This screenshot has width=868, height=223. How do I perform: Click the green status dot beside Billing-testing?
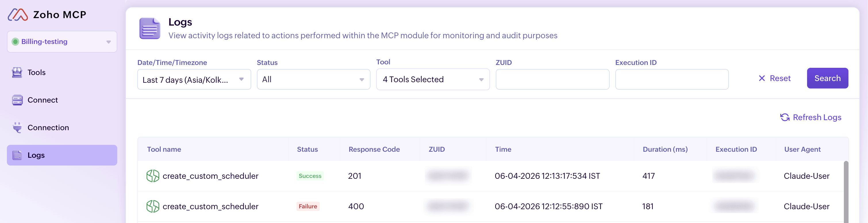pyautogui.click(x=16, y=41)
